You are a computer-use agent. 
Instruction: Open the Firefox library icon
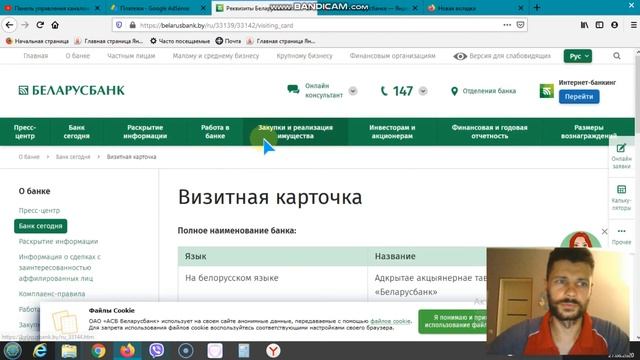pyautogui.click(x=584, y=25)
